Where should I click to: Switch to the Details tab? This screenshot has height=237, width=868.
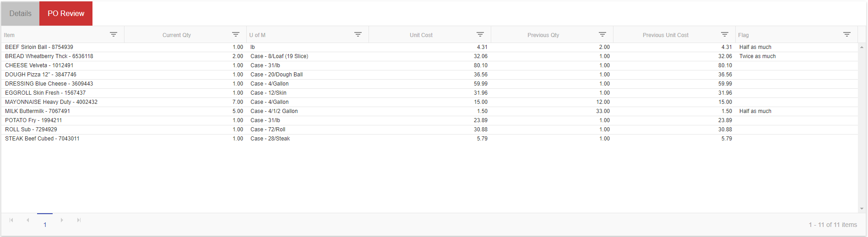pos(21,13)
